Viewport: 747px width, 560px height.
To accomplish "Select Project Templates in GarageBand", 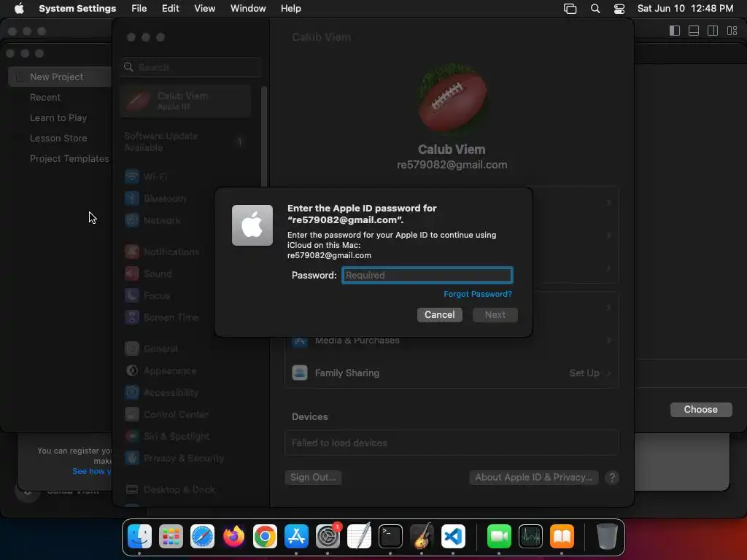I will click(x=69, y=158).
